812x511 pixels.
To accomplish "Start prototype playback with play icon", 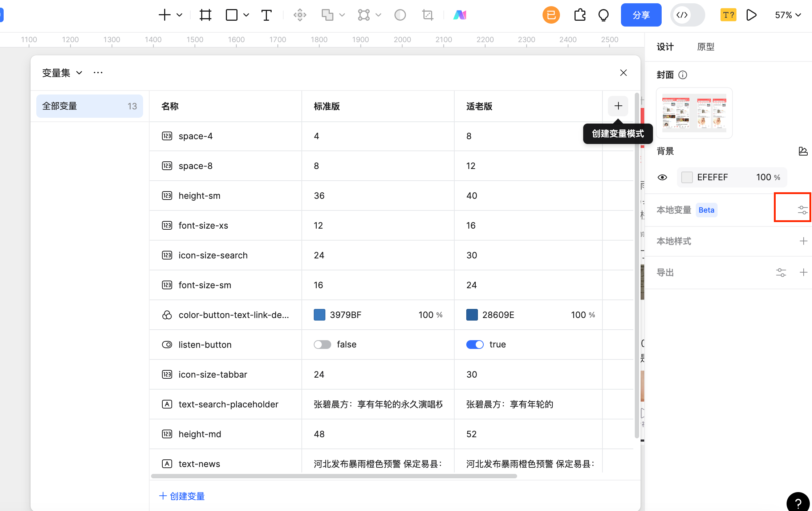I will pyautogui.click(x=751, y=15).
